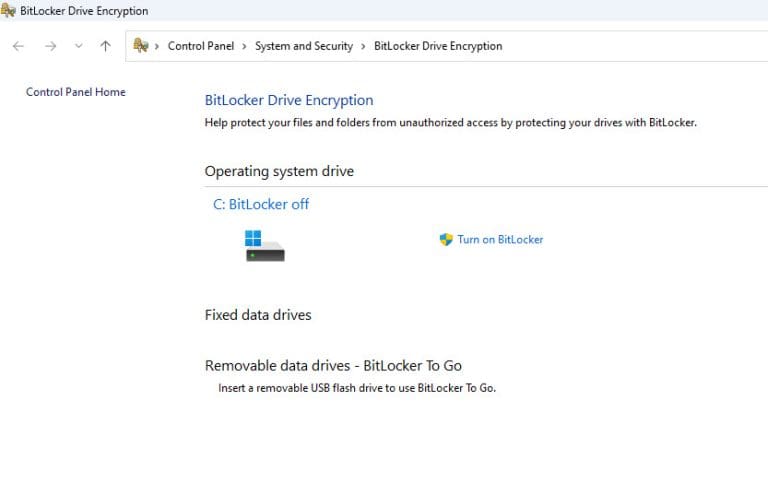Expand the chevron after Control Panel breadcrumb
The image size is (768, 495).
point(244,46)
